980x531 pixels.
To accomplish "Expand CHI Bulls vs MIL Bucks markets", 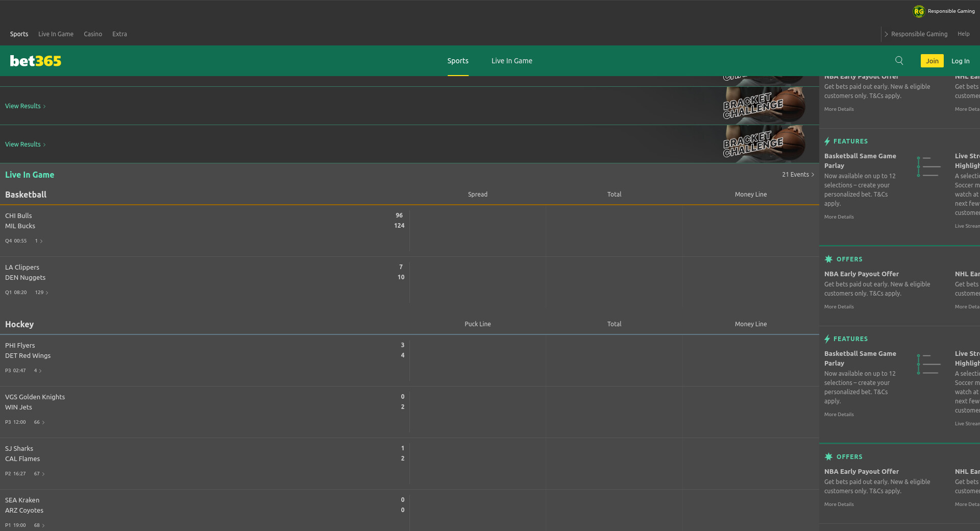I will 39,241.
